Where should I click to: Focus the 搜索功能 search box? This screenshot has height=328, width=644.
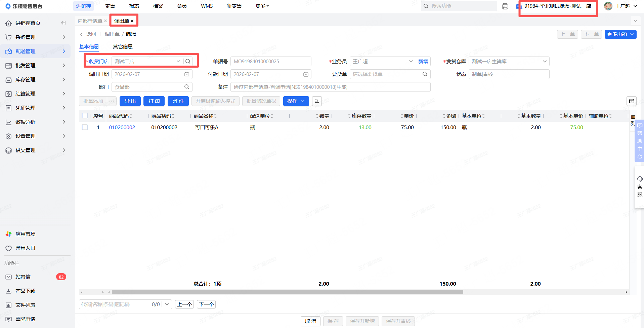459,6
